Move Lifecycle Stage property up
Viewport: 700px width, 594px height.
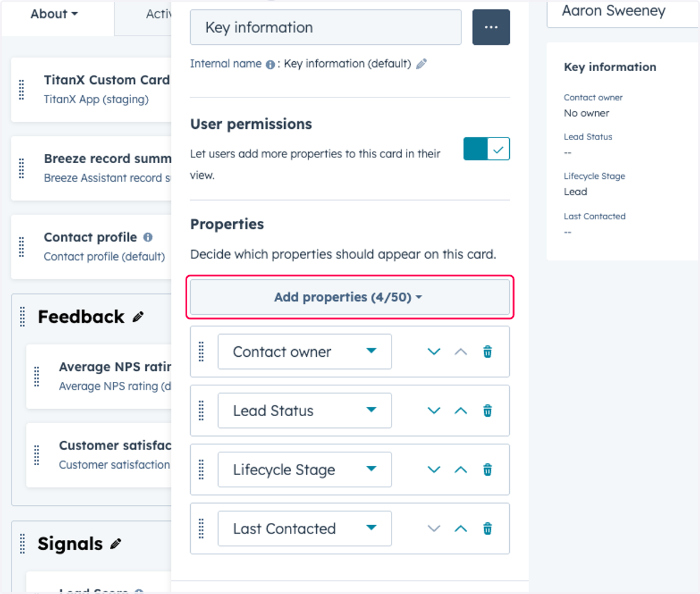pyautogui.click(x=461, y=469)
